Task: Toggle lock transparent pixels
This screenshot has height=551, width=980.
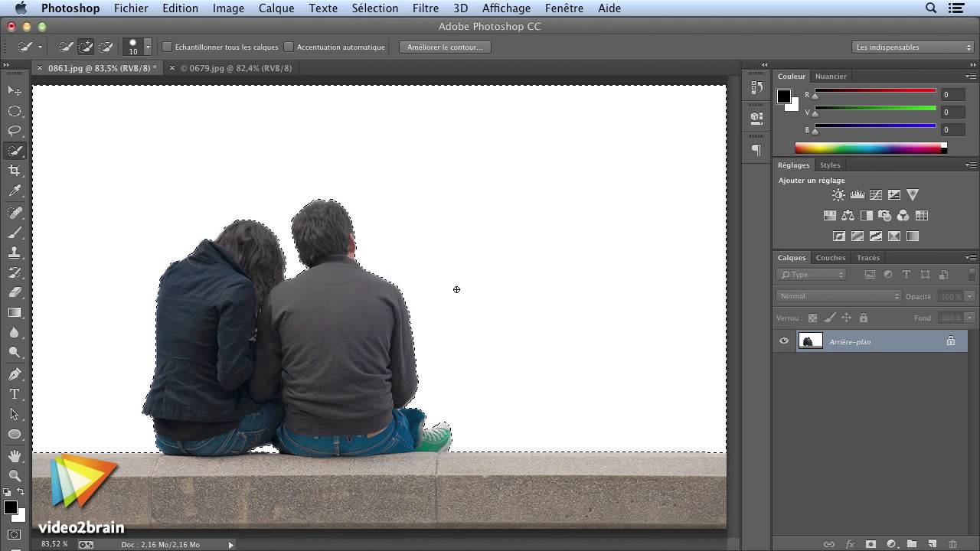Action: point(812,318)
